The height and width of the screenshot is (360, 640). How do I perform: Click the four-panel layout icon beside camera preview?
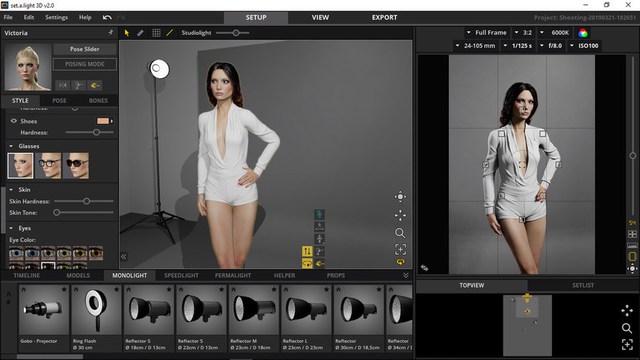[x=632, y=234]
